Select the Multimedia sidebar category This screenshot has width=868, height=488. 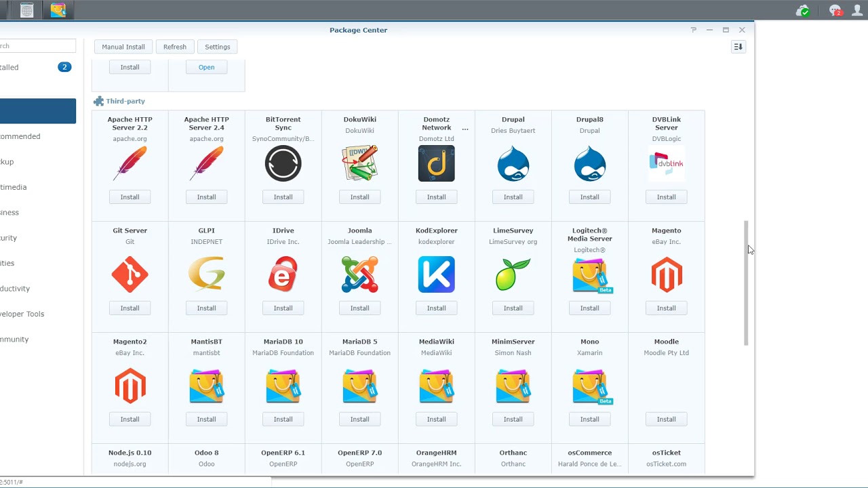pyautogui.click(x=38, y=187)
